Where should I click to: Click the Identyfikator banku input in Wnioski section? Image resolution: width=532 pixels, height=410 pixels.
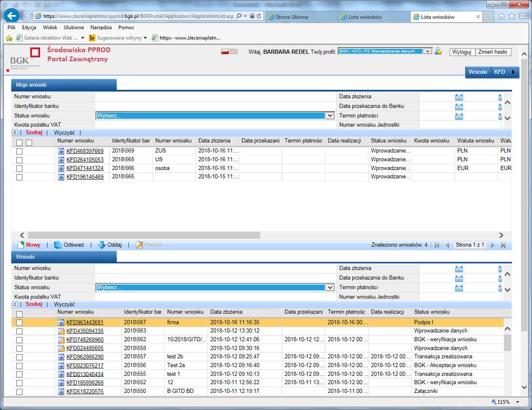[x=216, y=278]
